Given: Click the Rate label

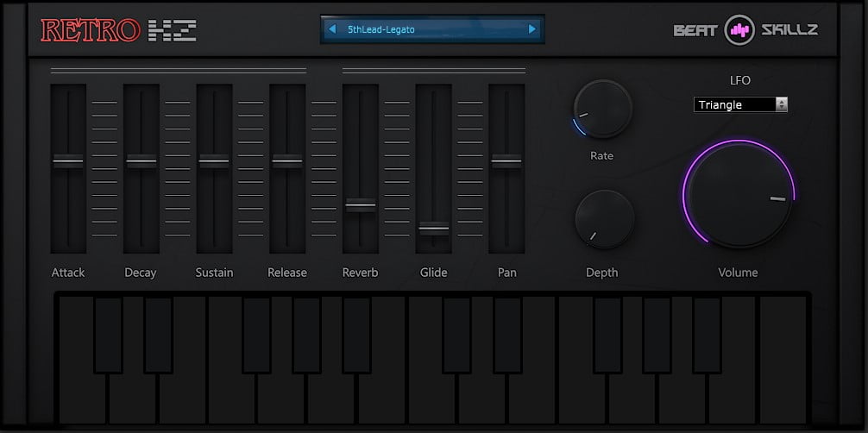Looking at the screenshot, I should coord(601,155).
